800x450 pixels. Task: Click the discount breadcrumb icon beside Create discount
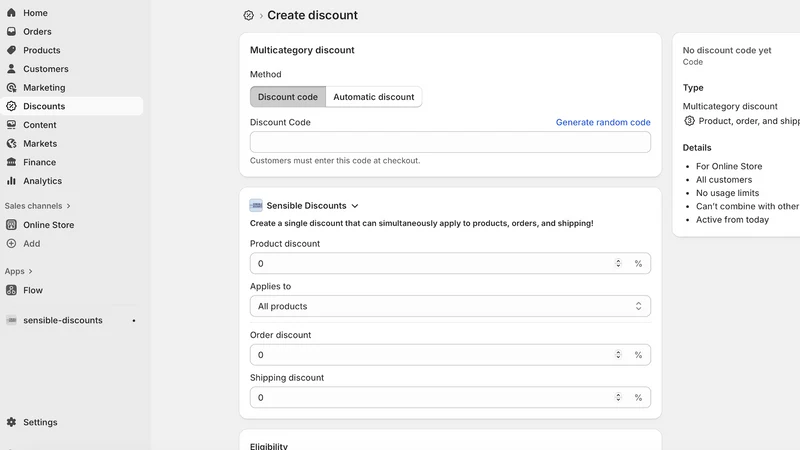click(248, 15)
